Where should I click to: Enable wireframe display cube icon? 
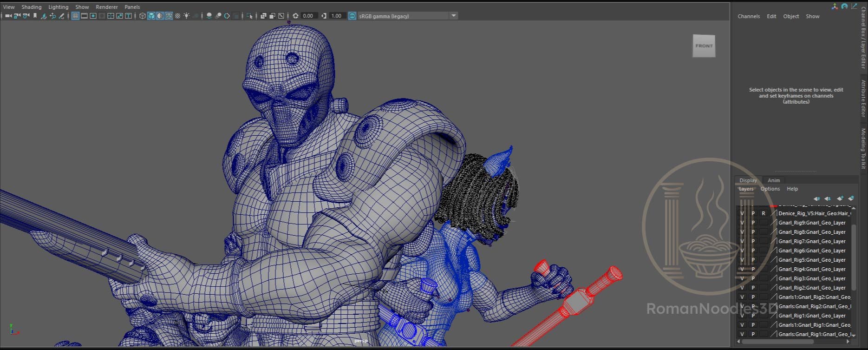[143, 16]
